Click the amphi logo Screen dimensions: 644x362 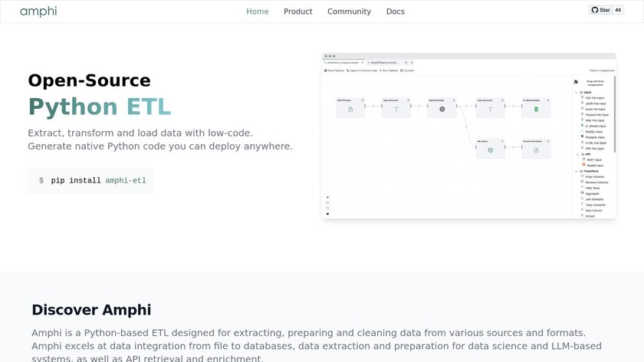[38, 12]
